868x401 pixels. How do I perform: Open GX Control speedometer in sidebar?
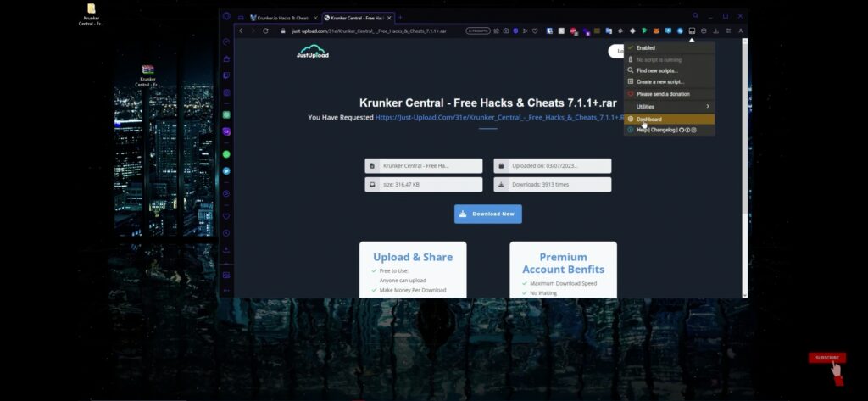[x=226, y=42]
